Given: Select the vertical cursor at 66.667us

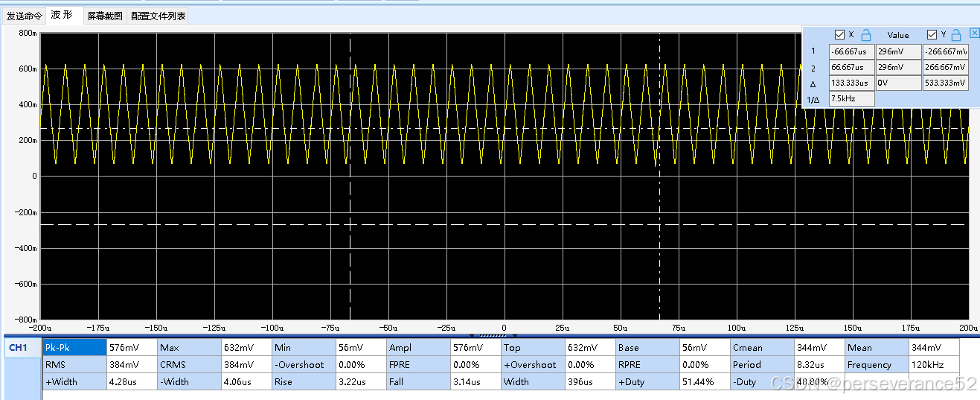Looking at the screenshot, I should pos(659,177).
